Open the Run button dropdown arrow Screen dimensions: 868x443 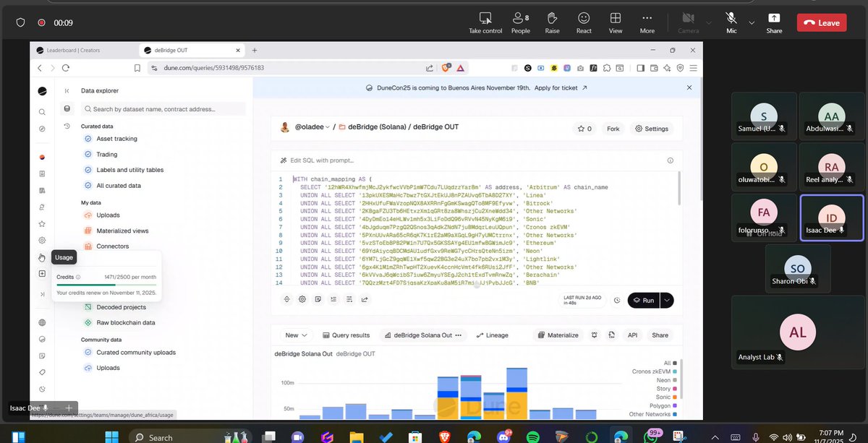pyautogui.click(x=667, y=300)
